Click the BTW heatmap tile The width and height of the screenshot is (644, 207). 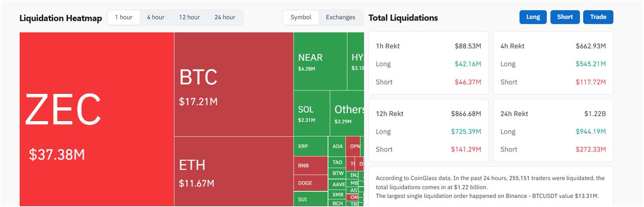337,173
